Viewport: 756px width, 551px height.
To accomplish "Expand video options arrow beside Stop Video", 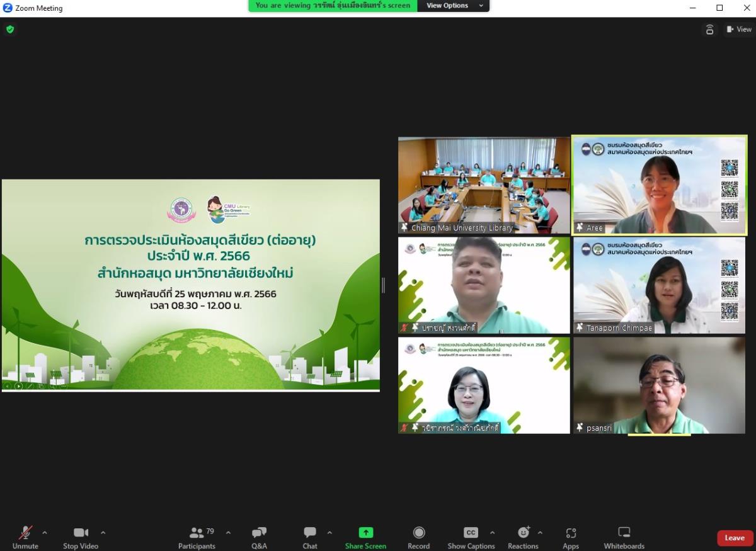I will click(x=103, y=533).
